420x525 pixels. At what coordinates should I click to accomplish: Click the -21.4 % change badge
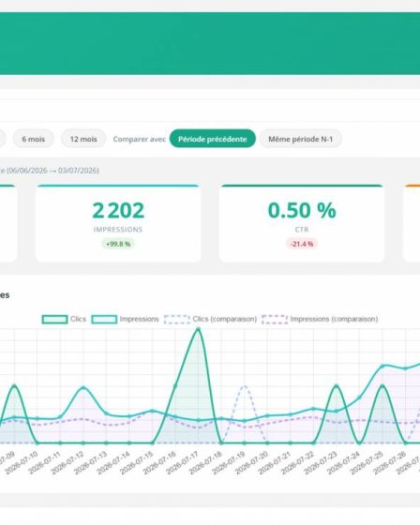tap(302, 244)
